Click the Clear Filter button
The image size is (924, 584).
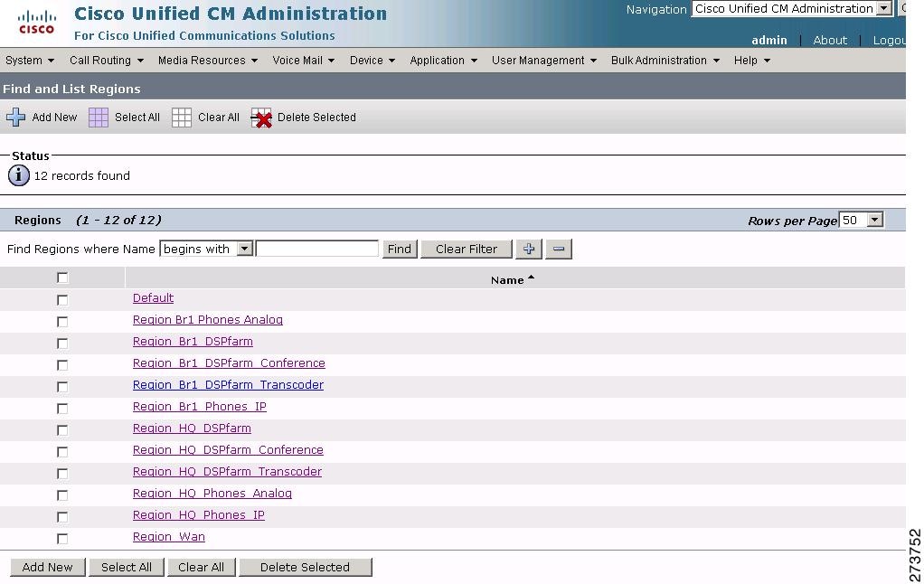[x=467, y=249]
